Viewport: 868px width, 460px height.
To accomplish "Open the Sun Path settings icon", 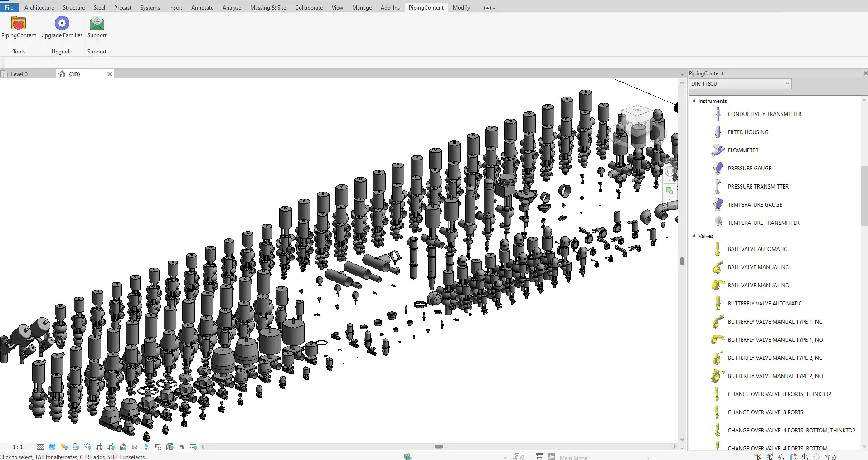I will point(64,447).
